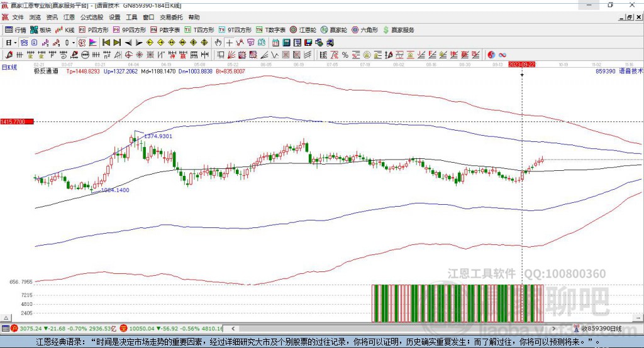Open the 9T四方形 tool
644x348 pixels.
coord(235,30)
